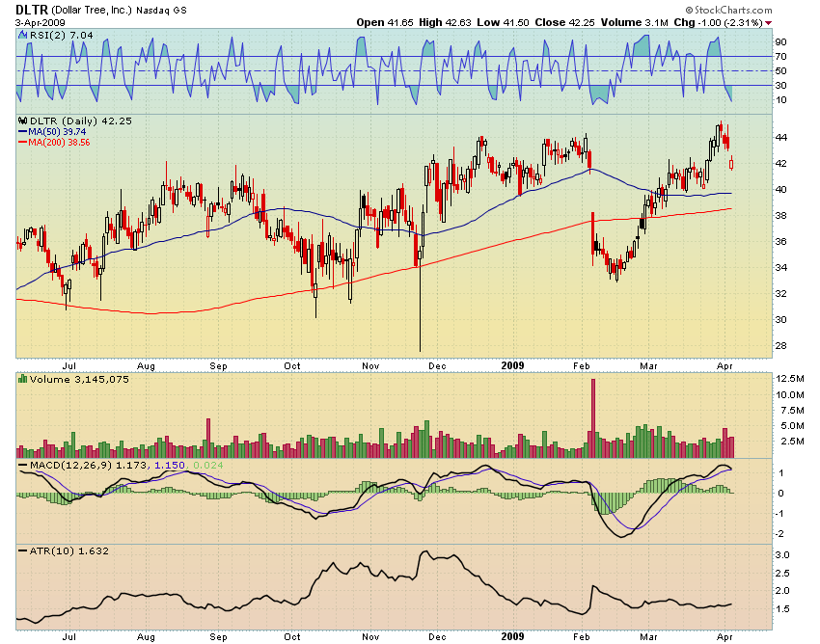The width and height of the screenshot is (820, 644).
Task: Click the Dec label under the price chart
Action: tap(437, 366)
